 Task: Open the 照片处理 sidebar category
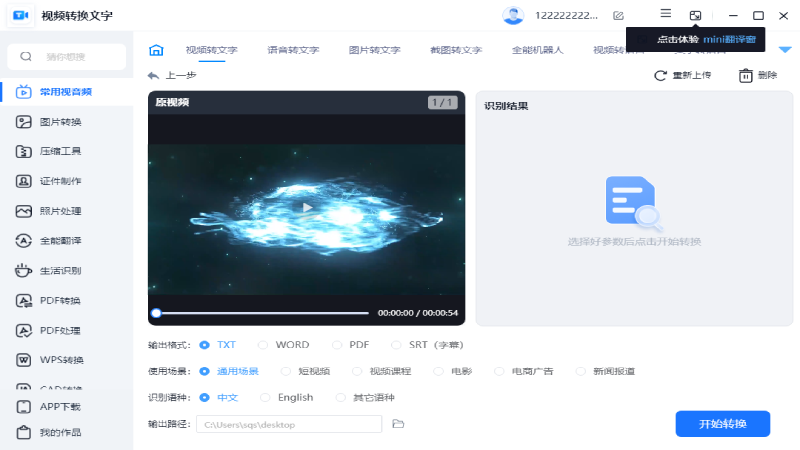pos(66,211)
